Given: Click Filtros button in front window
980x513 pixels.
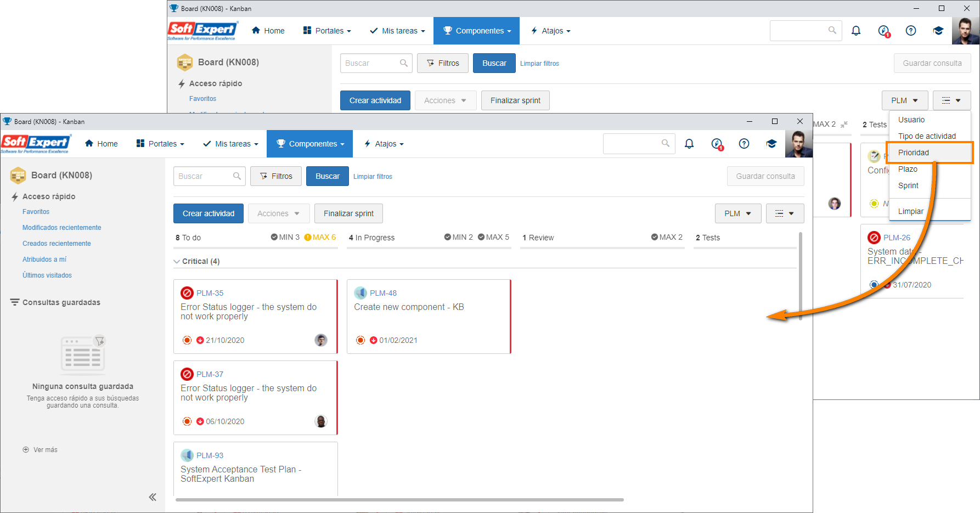Looking at the screenshot, I should [x=276, y=176].
